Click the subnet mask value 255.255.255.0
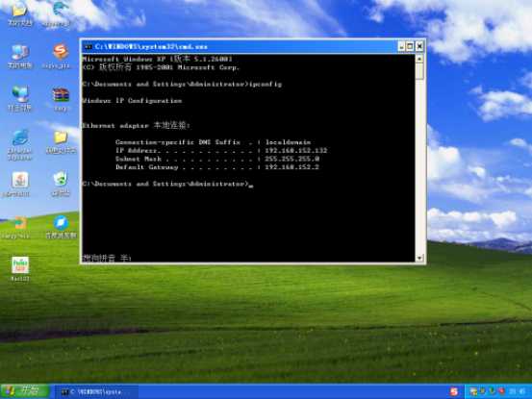 (292, 159)
